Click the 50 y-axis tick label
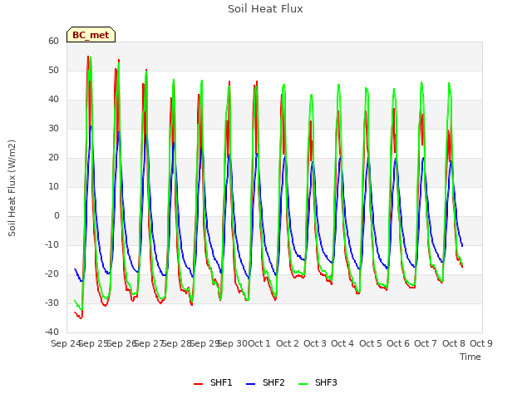532x399 pixels. tap(53, 70)
